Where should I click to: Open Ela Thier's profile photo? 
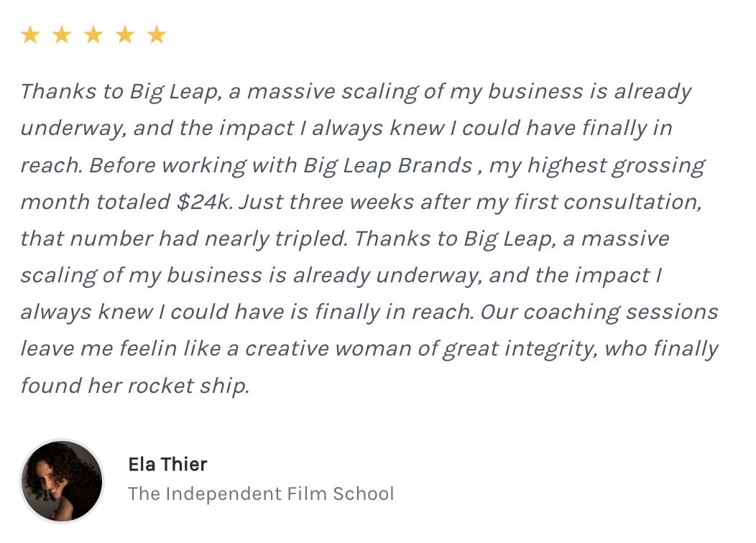[62, 481]
